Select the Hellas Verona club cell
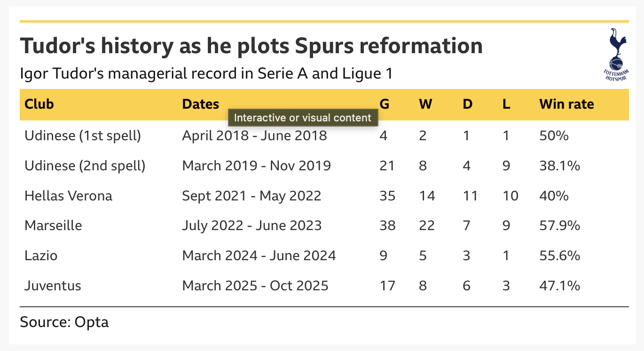Screen dimensions: 644x351 click(68, 196)
